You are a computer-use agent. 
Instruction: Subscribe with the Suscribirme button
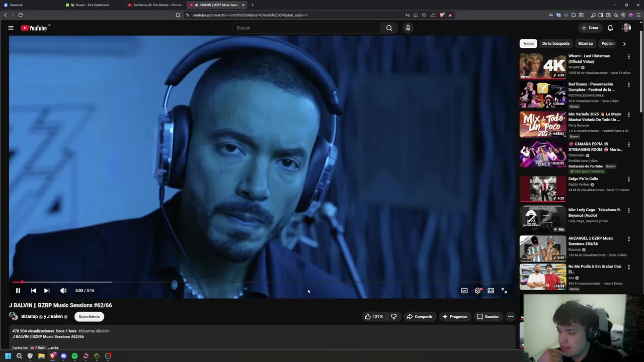89,317
